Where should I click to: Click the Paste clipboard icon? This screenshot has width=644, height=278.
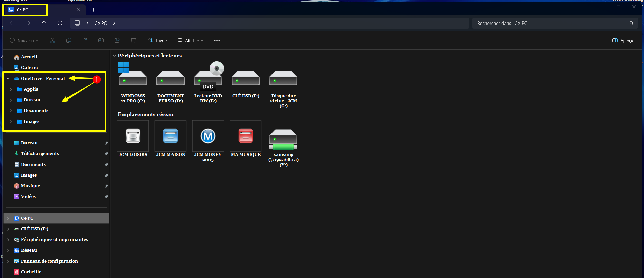point(85,40)
